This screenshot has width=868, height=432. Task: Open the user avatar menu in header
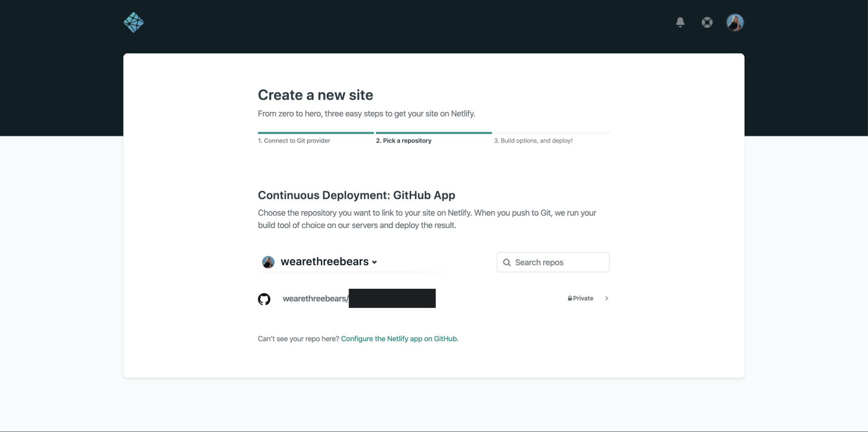click(x=735, y=22)
